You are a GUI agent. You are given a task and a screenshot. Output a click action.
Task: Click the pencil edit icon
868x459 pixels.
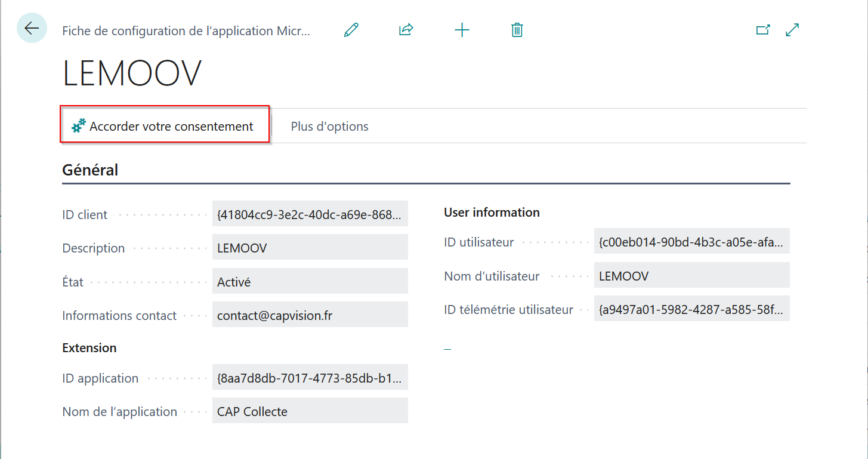click(351, 30)
